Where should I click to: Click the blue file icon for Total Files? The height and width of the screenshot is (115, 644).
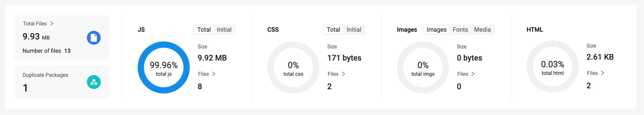point(94,38)
